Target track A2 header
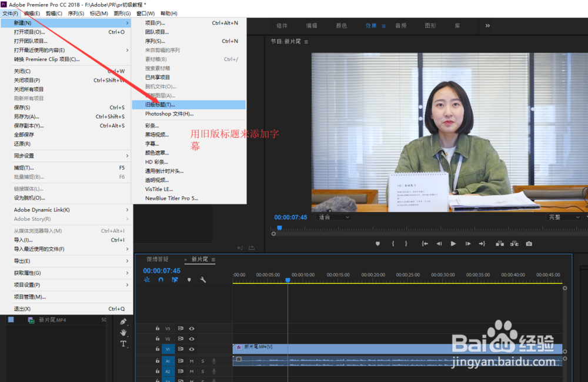The image size is (588, 382). [168, 371]
